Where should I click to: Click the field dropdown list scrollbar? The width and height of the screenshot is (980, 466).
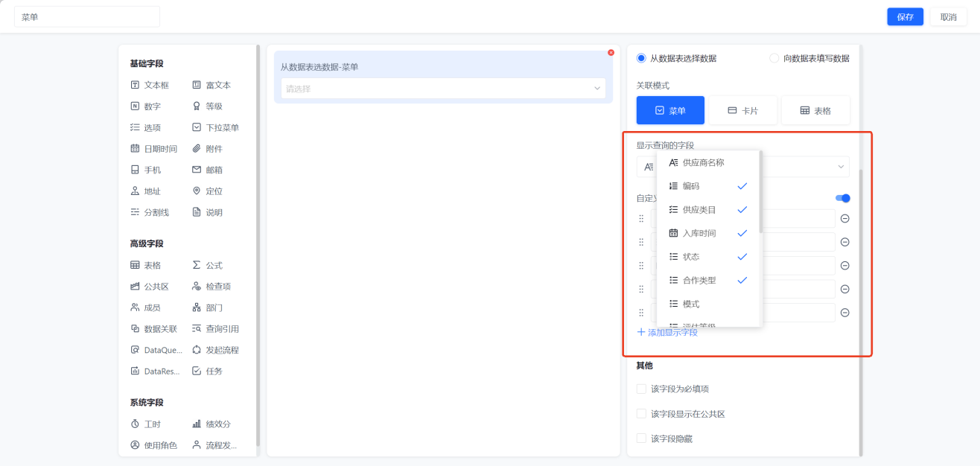coord(760,192)
